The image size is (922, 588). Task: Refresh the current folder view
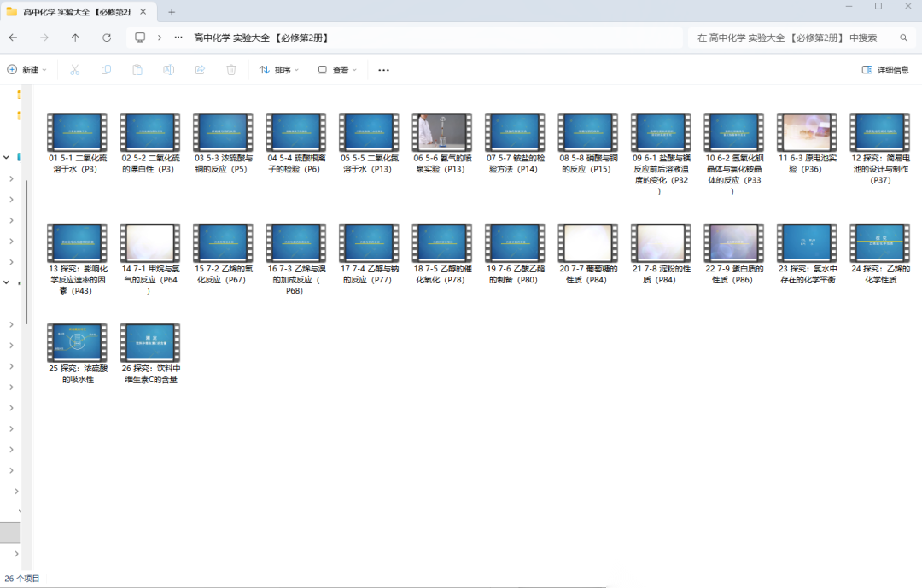point(107,38)
